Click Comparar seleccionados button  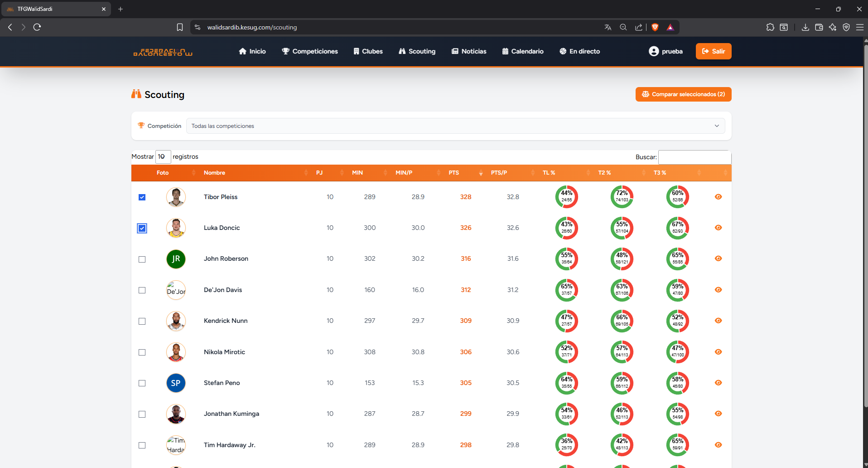683,94
